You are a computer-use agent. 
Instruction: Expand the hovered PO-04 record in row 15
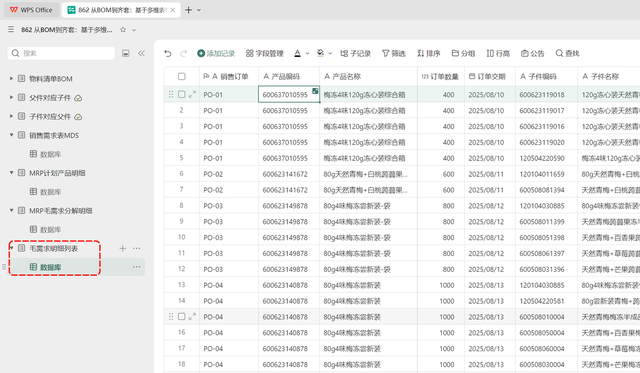[192, 316]
